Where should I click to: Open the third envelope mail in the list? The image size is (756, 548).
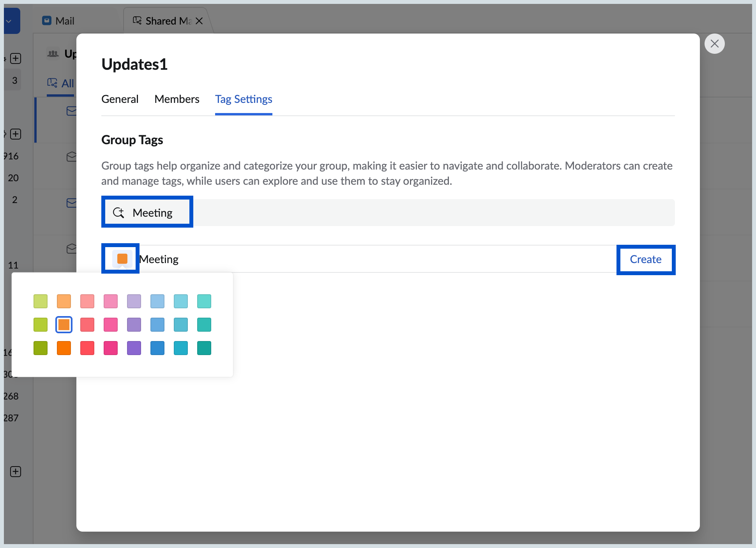point(72,203)
